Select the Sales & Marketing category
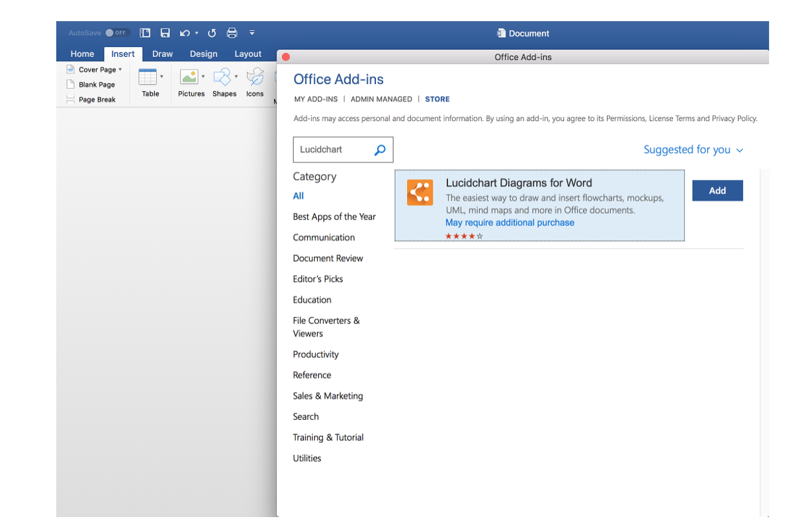The width and height of the screenshot is (812, 531). pyautogui.click(x=328, y=396)
